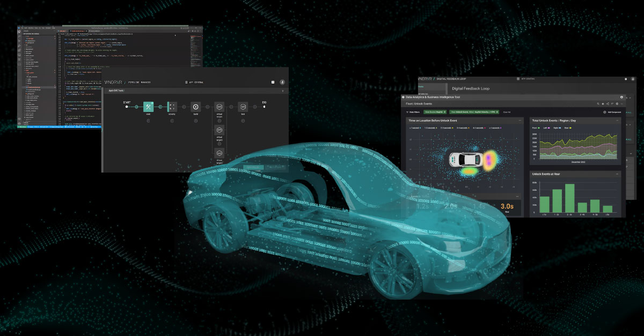Expand the Data Filters section
The width and height of the screenshot is (644, 336).
[412, 112]
